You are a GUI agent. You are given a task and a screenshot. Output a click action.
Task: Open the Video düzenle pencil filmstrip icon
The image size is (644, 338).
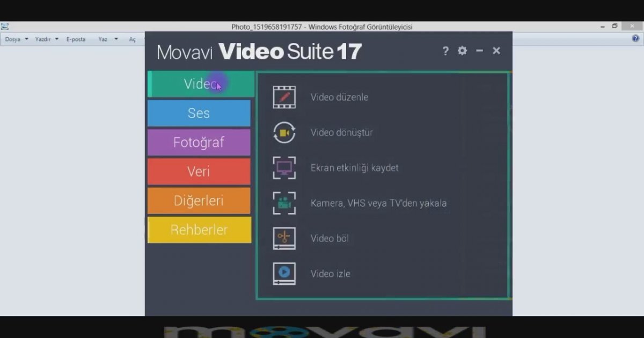click(284, 97)
